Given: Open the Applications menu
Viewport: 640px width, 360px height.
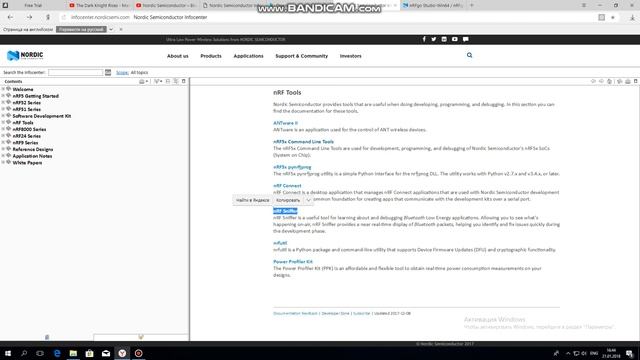Looking at the screenshot, I should [248, 56].
